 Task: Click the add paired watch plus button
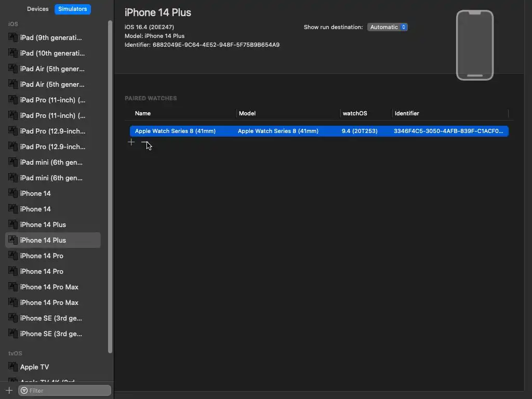tap(131, 142)
